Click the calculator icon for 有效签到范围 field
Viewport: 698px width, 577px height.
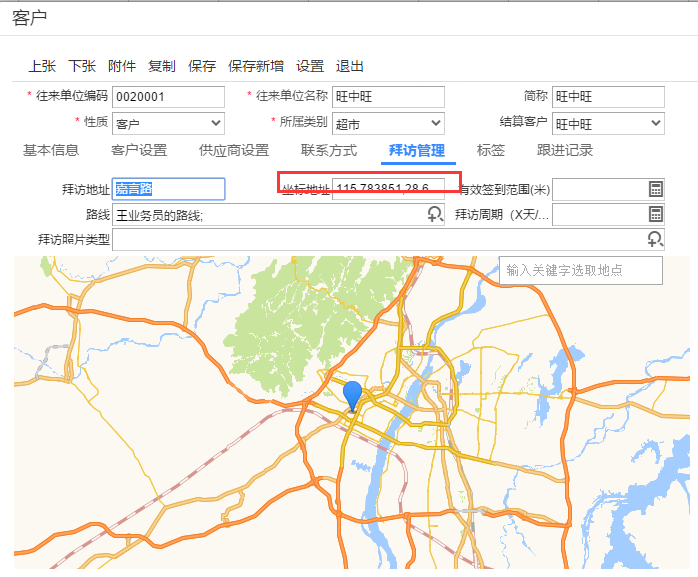pyautogui.click(x=656, y=189)
